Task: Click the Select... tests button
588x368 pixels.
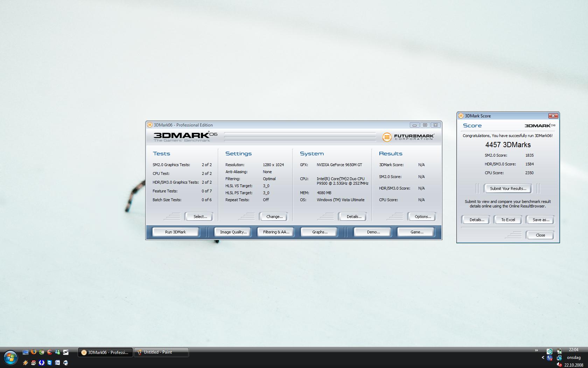Action: click(x=199, y=217)
